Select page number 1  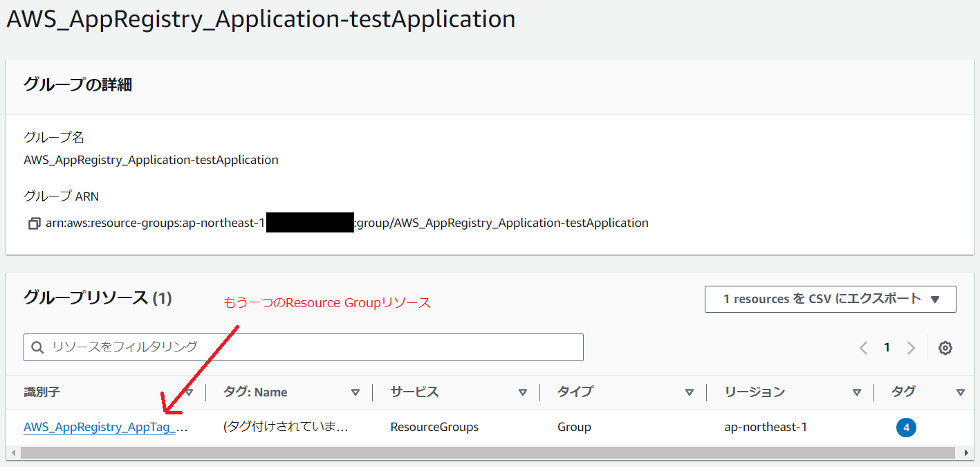click(887, 348)
